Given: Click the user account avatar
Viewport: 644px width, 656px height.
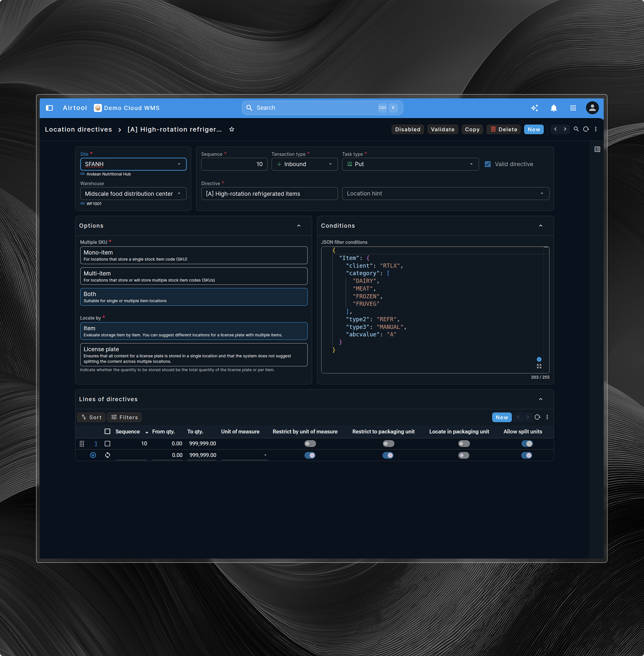Looking at the screenshot, I should pos(592,108).
